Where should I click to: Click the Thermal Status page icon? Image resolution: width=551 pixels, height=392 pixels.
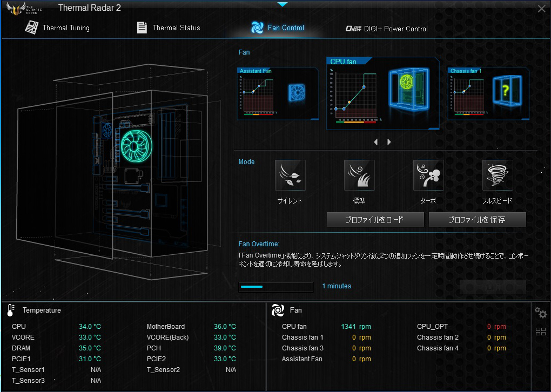pyautogui.click(x=142, y=28)
